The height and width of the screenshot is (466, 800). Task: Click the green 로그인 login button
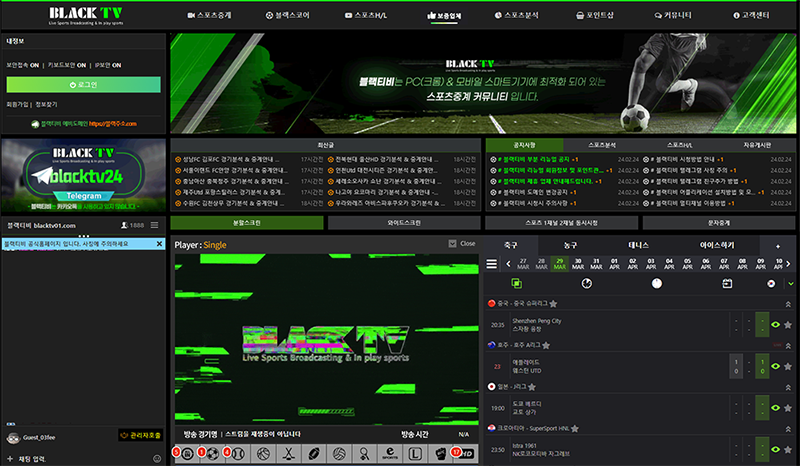(84, 85)
